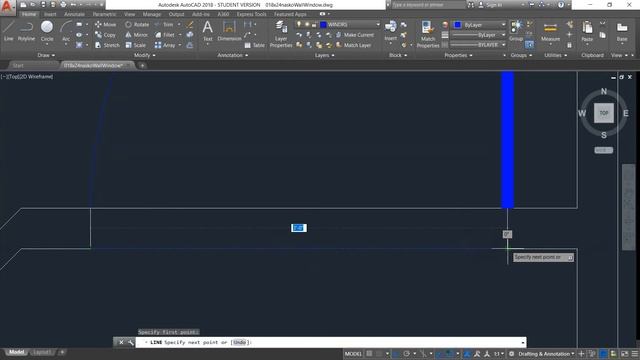Screen dimensions: 640x360
Task: Add new drawing tab with plus
Action: coord(142,65)
